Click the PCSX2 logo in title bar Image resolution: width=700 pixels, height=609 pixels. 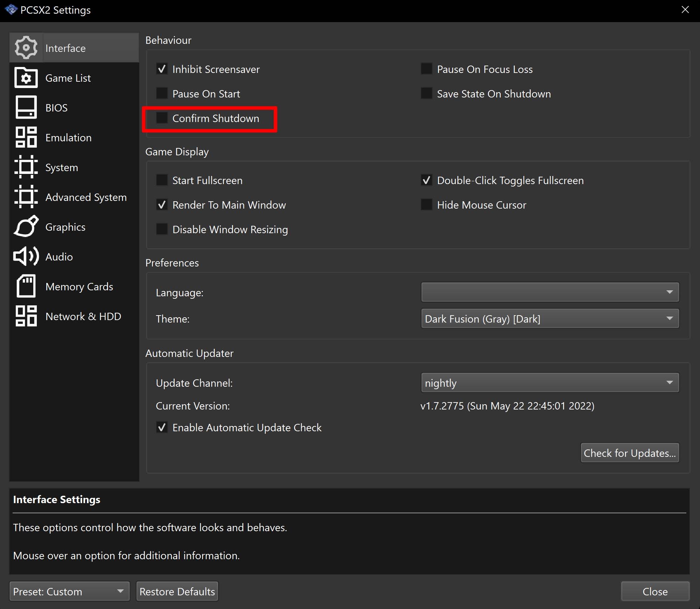(11, 10)
